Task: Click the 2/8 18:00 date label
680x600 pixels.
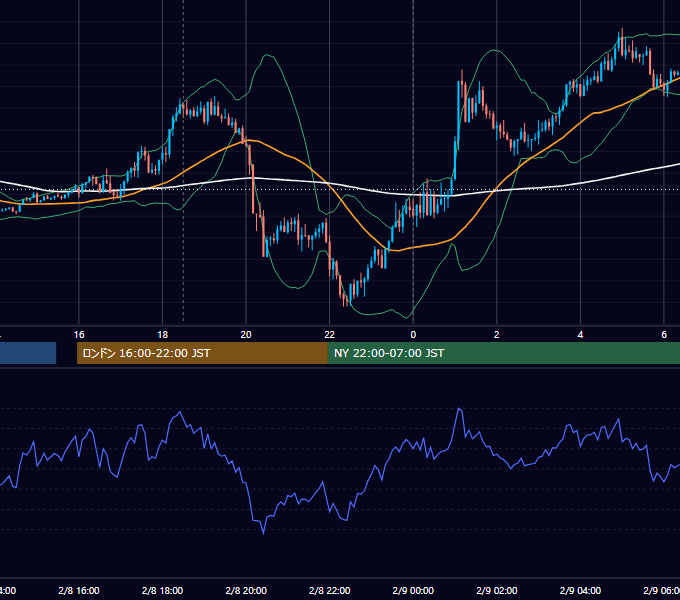Action: [163, 590]
